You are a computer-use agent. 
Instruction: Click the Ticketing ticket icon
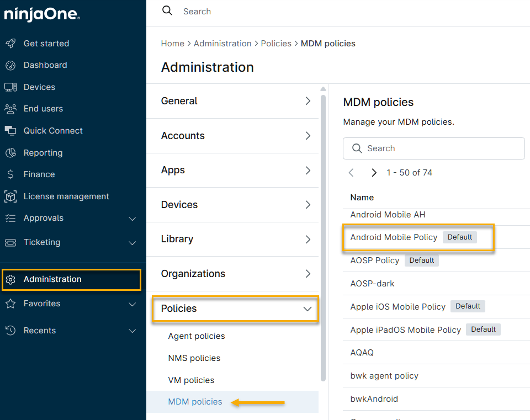tap(10, 243)
